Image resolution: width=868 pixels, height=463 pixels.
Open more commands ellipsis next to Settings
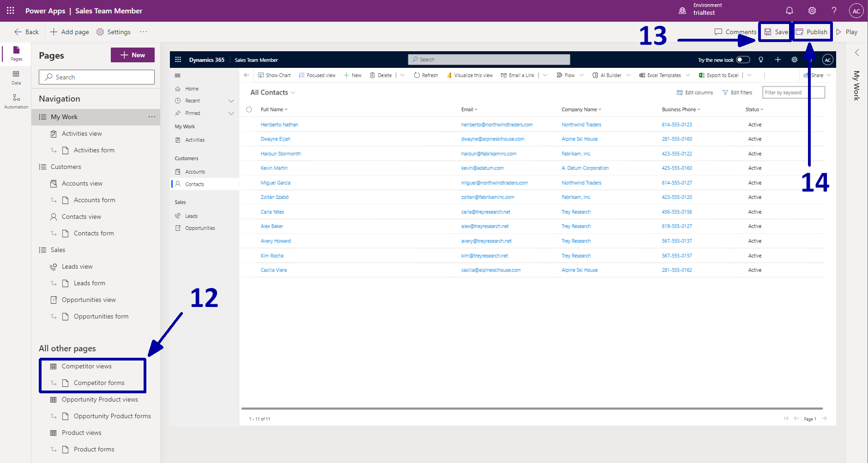[x=143, y=32]
